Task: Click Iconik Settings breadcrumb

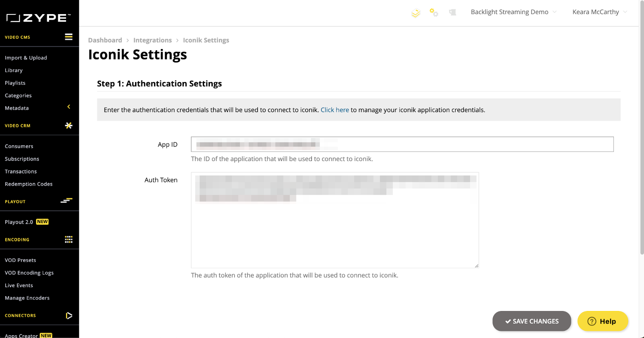Action: [x=206, y=40]
